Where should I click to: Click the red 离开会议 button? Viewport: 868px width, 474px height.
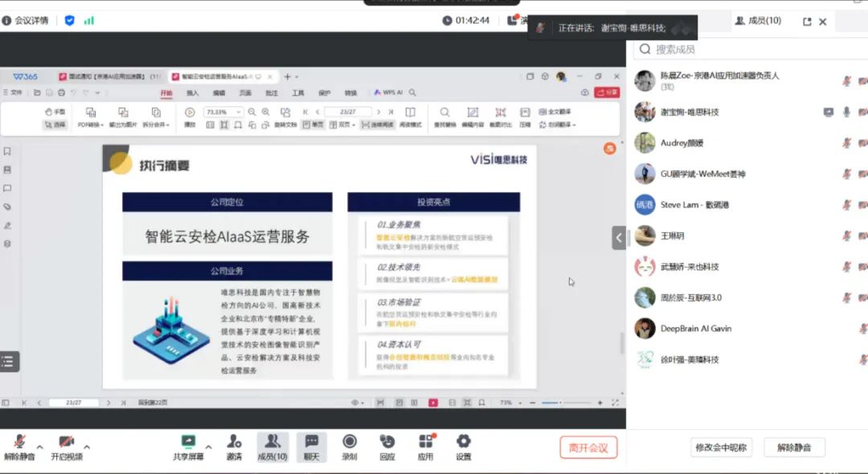tap(588, 447)
